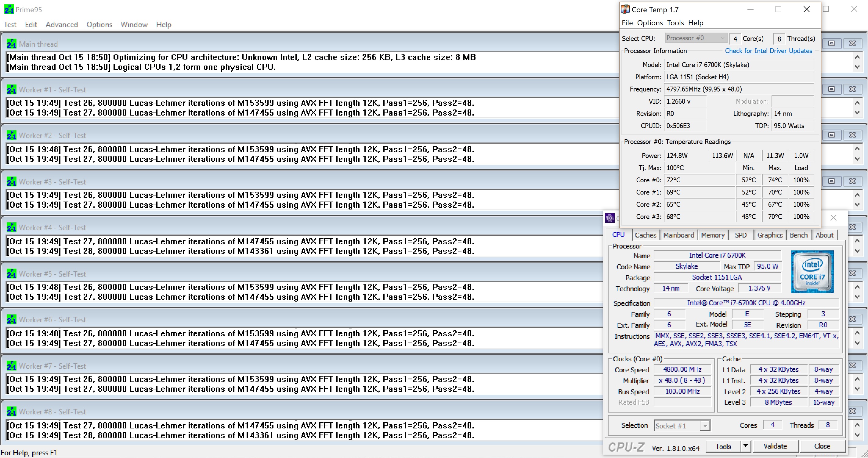Open the Window menu in Prime95

point(134,25)
